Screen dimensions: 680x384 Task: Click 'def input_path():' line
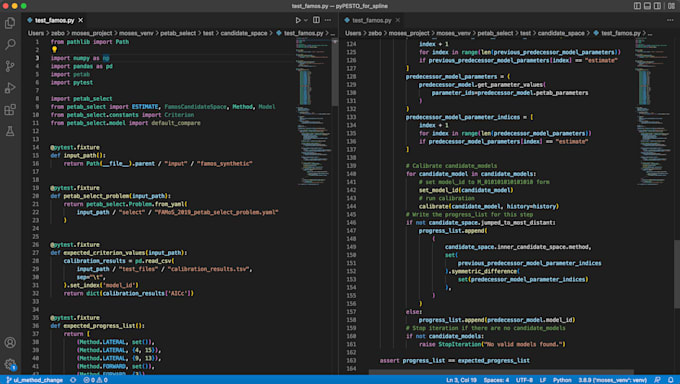78,155
